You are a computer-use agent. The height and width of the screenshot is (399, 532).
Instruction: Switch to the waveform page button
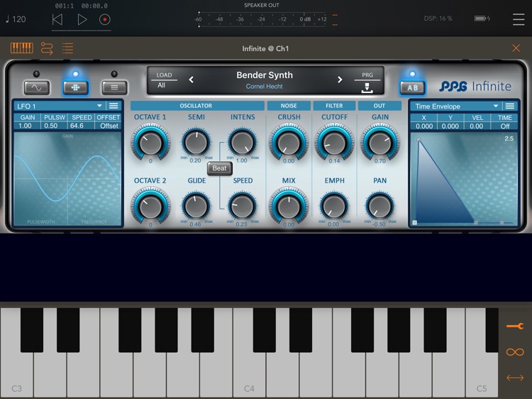point(37,87)
